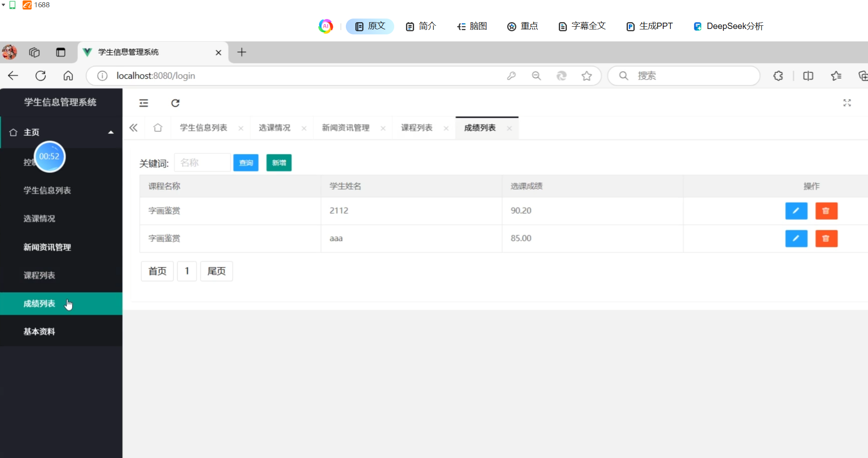Screen dimensions: 868x458
Task: Go to home tab icon in tab bar
Action: 158,128
